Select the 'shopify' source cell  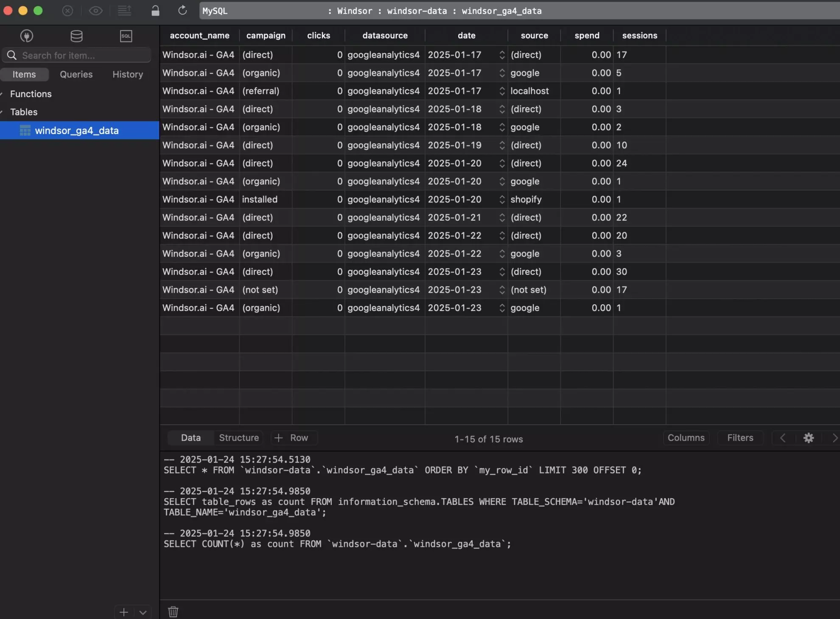[534, 199]
